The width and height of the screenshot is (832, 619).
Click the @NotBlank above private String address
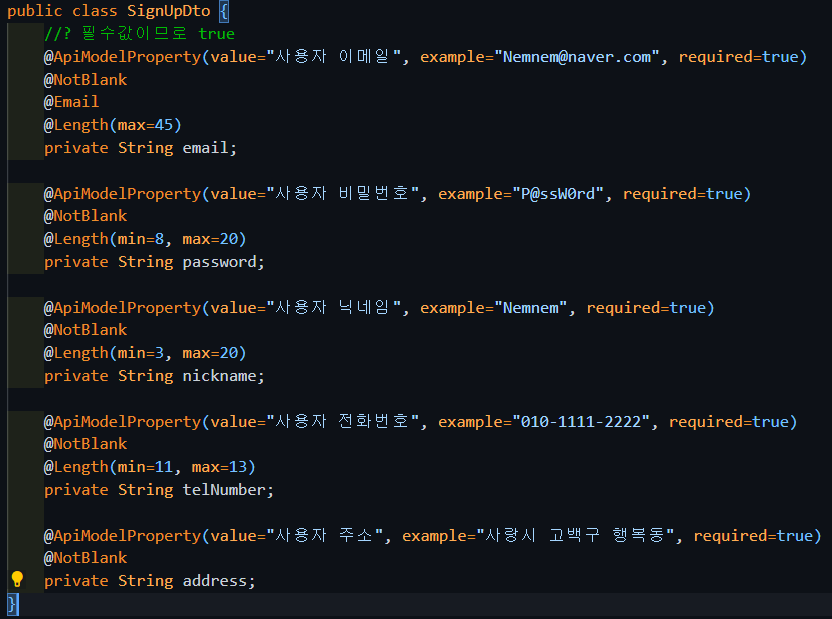pyautogui.click(x=85, y=558)
